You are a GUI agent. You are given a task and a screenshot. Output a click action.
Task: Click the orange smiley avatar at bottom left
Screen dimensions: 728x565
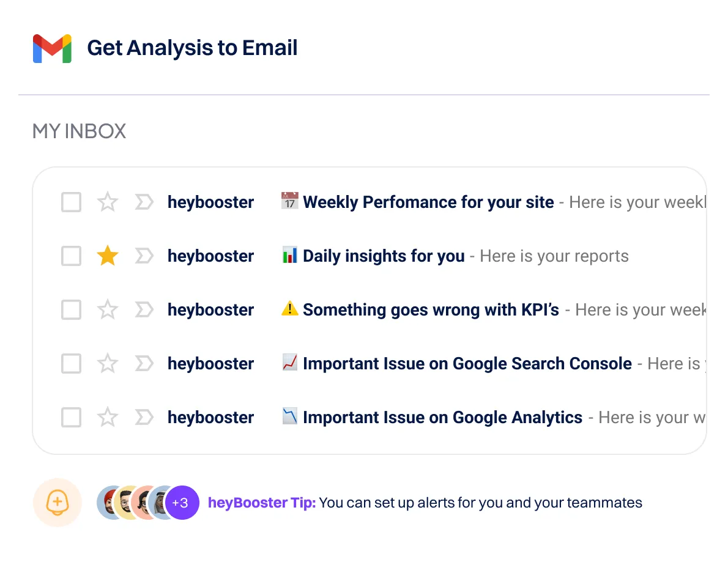[x=57, y=503]
